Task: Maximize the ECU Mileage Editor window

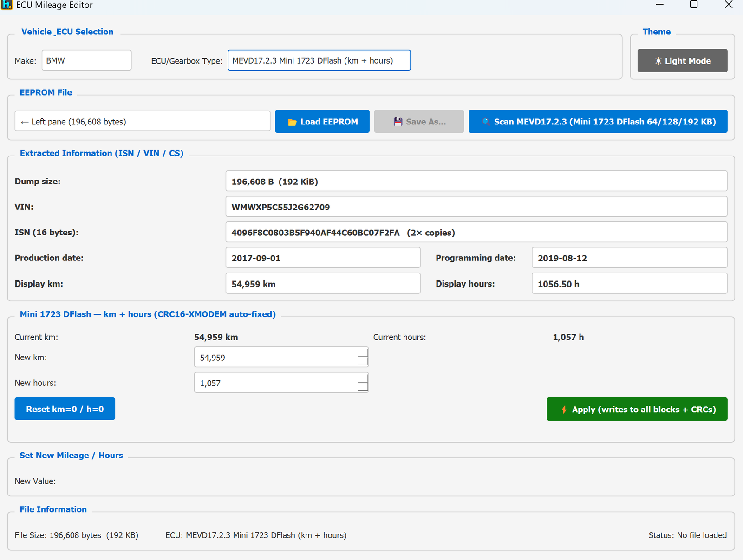Action: click(694, 5)
